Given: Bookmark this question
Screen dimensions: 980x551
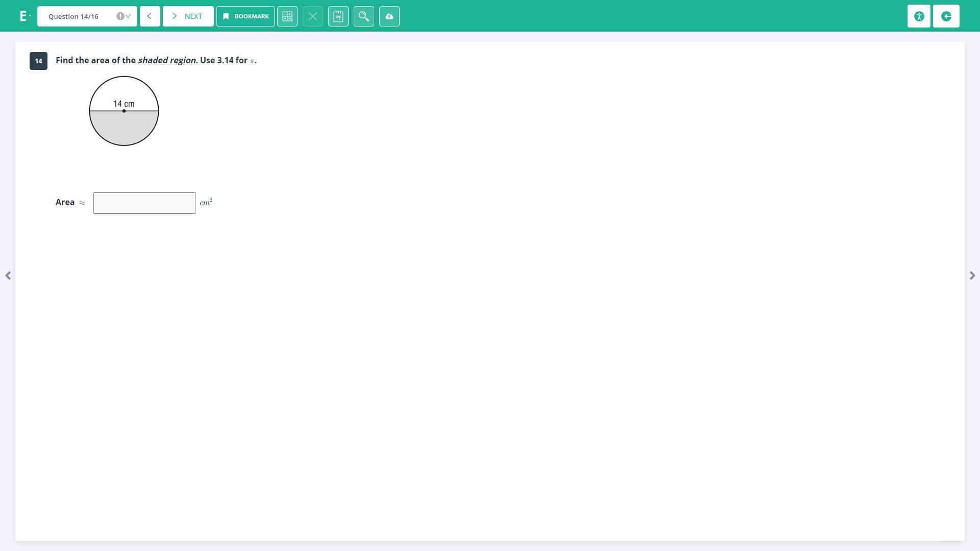Looking at the screenshot, I should coord(246,16).
